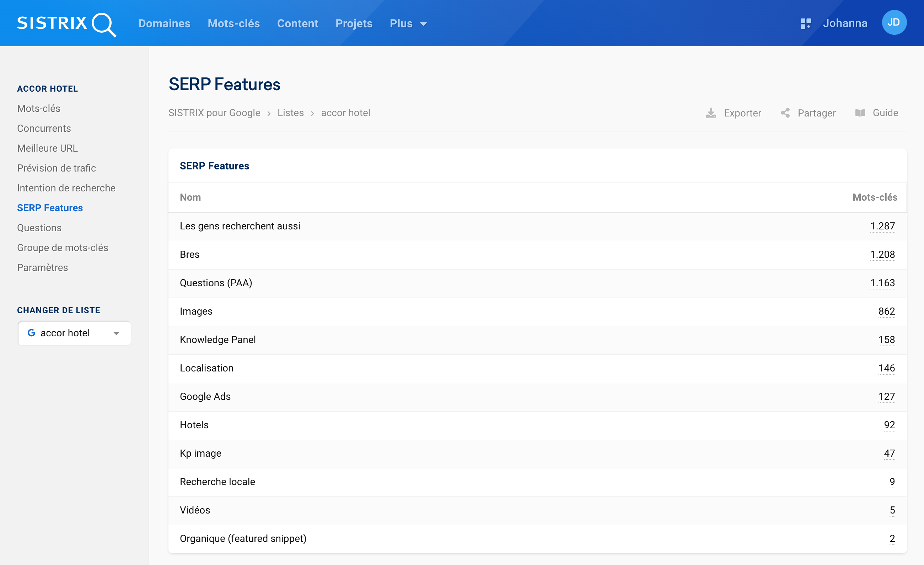Viewport: 924px width, 565px height.
Task: Select SERP Features in the sidebar
Action: 50,208
